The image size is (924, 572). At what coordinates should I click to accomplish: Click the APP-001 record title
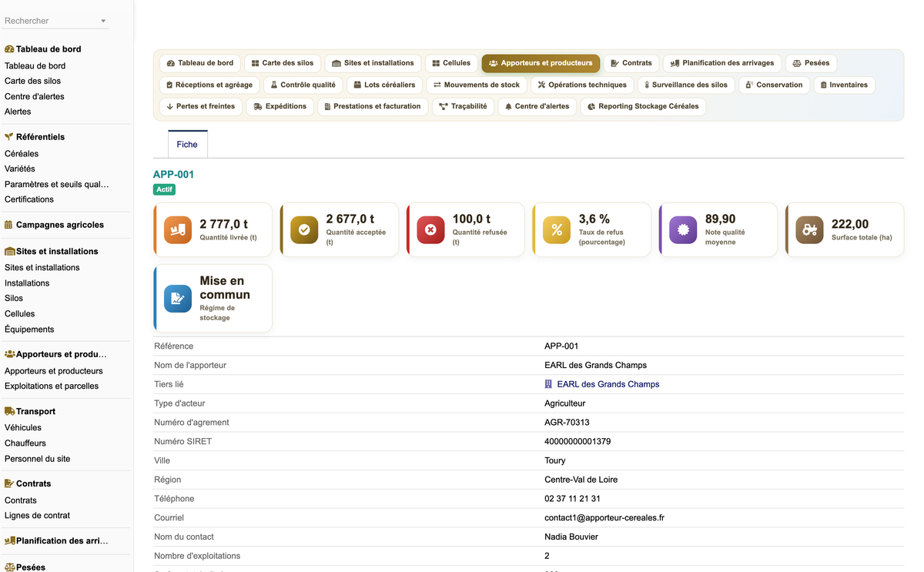pos(173,174)
